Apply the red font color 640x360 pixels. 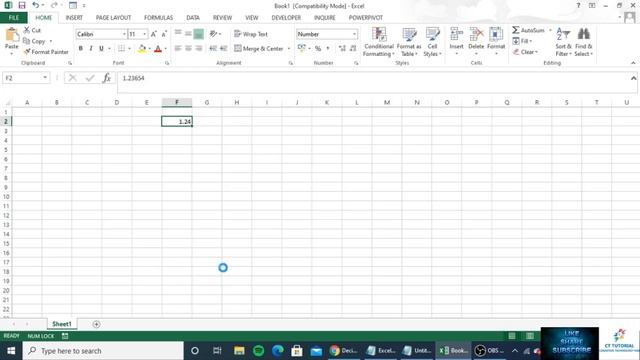[x=158, y=49]
